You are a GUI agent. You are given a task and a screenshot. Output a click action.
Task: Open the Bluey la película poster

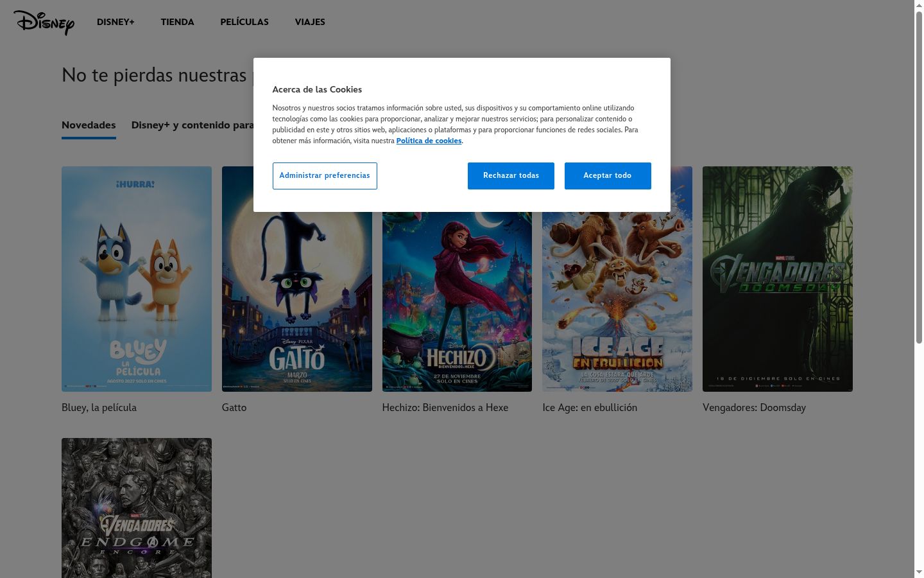click(137, 279)
